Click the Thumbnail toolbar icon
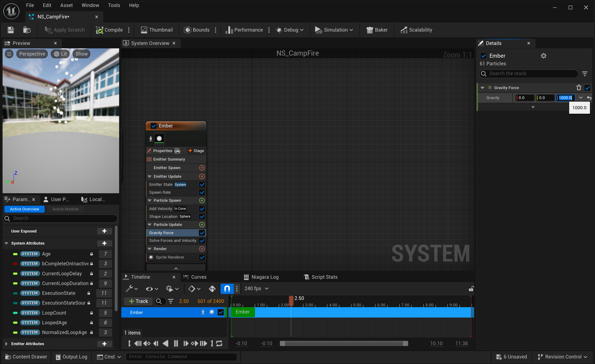 (x=144, y=30)
